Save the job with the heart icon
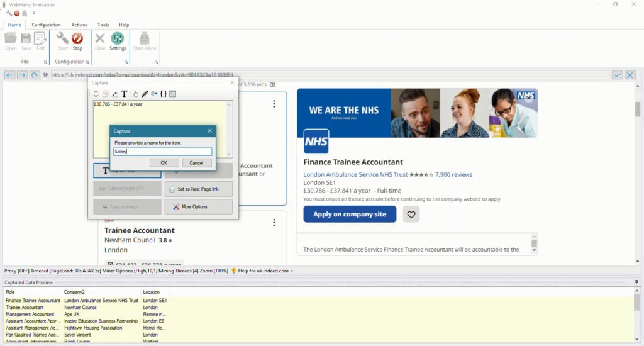 point(411,215)
